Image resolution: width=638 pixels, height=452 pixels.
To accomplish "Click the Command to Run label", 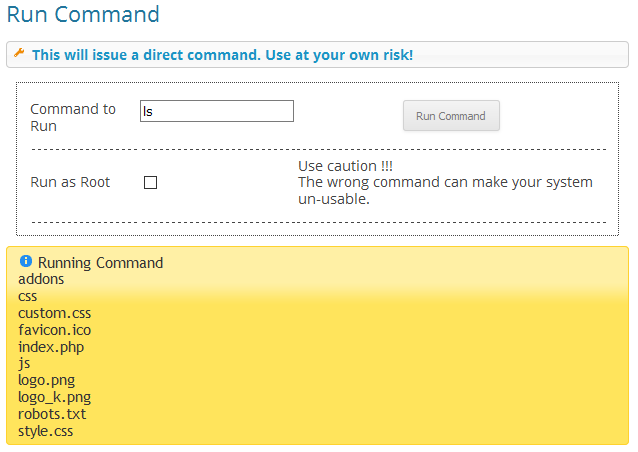I will [73, 118].
